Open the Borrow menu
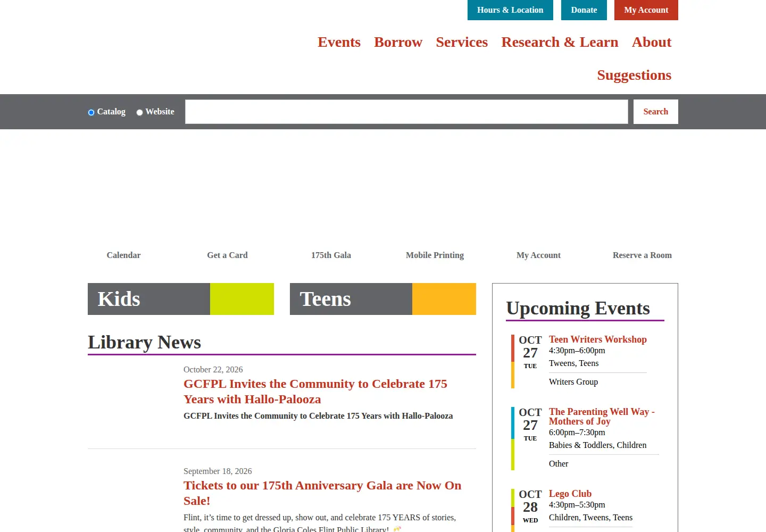The image size is (766, 532). click(x=398, y=42)
